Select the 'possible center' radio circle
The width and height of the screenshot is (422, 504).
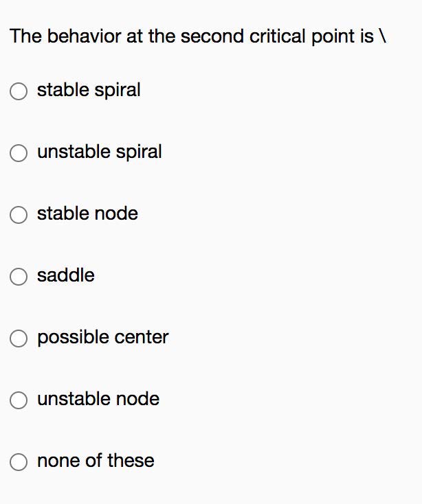[x=19, y=338]
